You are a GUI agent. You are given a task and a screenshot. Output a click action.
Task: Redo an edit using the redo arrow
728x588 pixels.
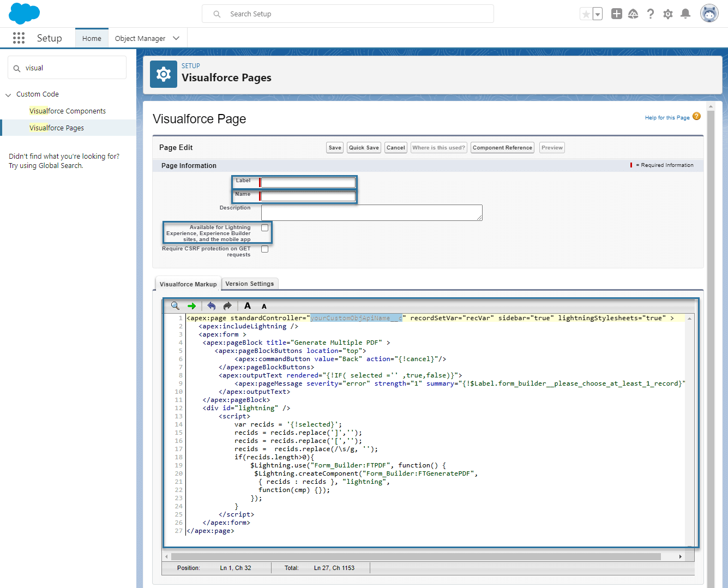click(x=227, y=305)
